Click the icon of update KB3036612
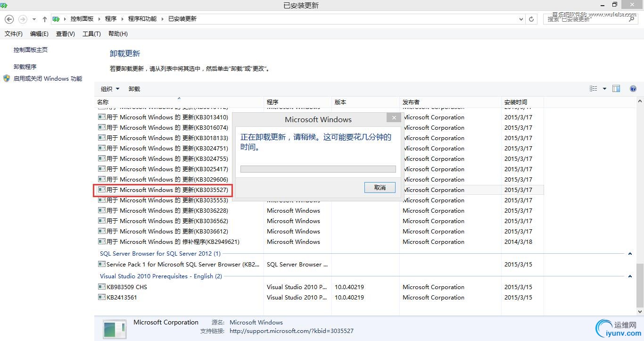 pyautogui.click(x=101, y=232)
